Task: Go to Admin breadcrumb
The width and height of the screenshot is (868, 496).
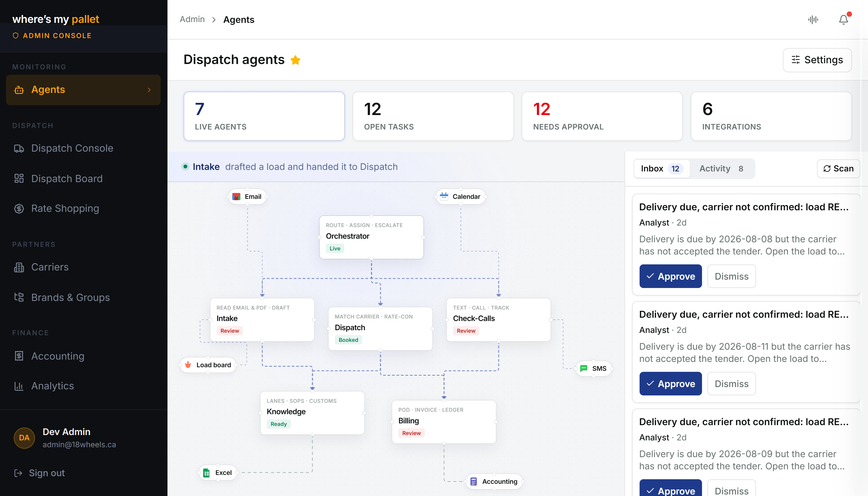Action: pos(192,19)
